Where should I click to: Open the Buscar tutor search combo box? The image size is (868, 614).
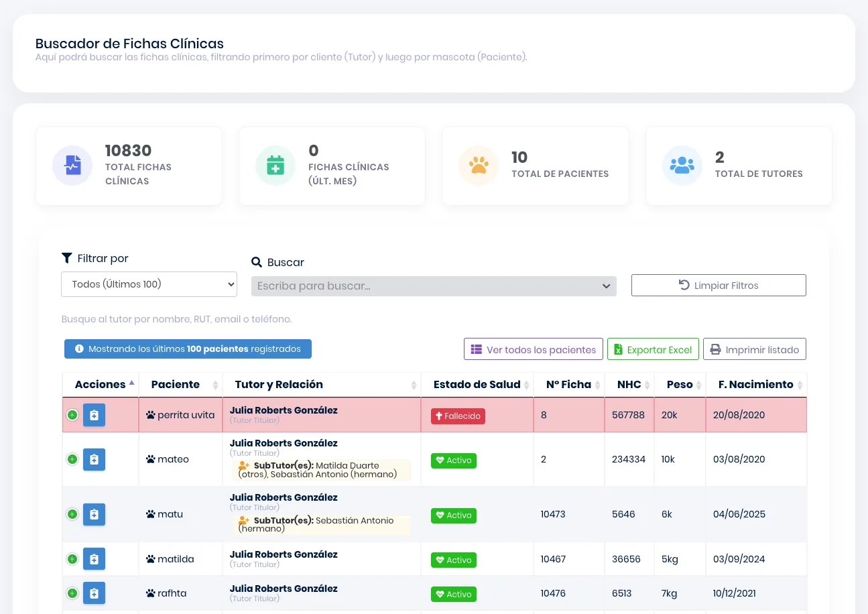(434, 286)
